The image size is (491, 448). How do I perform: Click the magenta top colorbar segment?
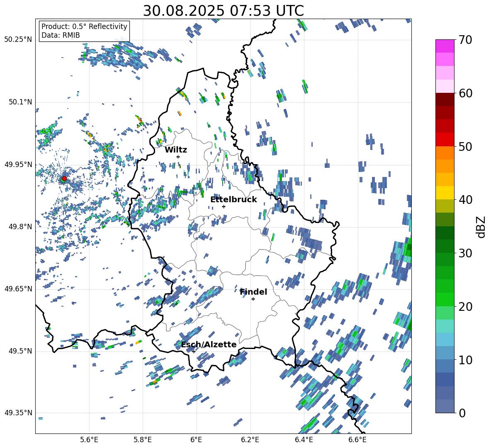(445, 46)
